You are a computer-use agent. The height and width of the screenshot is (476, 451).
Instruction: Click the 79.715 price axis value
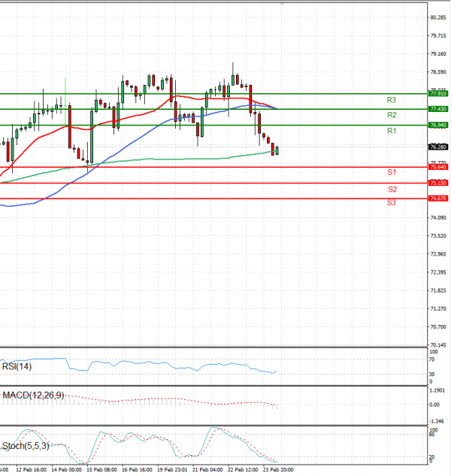[438, 36]
